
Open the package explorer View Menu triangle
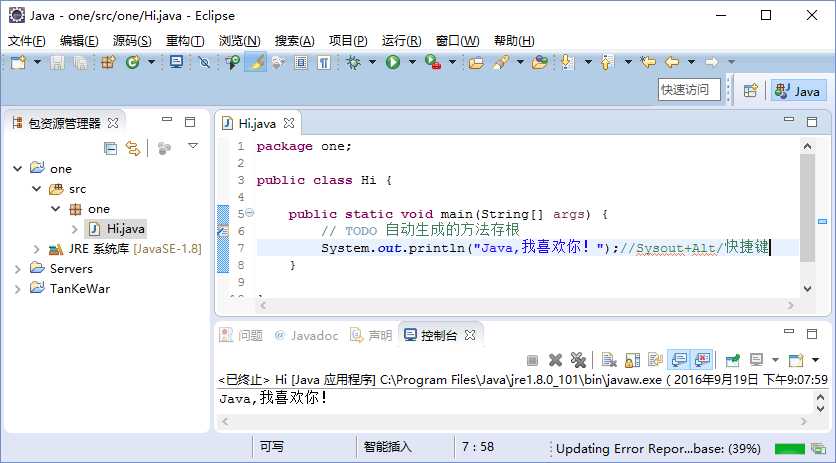[x=193, y=146]
